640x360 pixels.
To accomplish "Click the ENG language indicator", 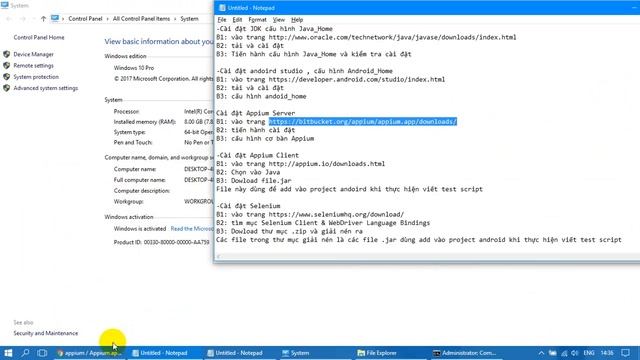I will click(x=589, y=353).
